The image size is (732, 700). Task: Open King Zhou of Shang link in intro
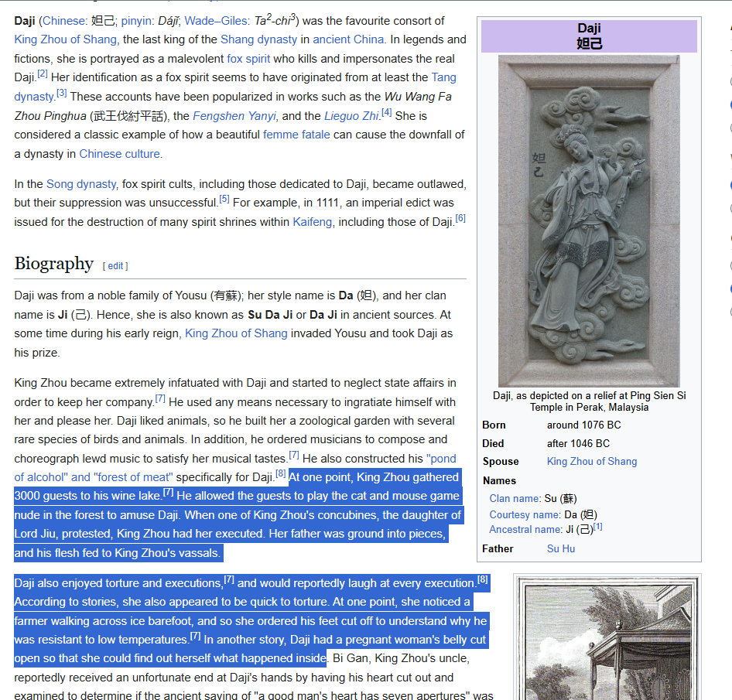pos(65,39)
